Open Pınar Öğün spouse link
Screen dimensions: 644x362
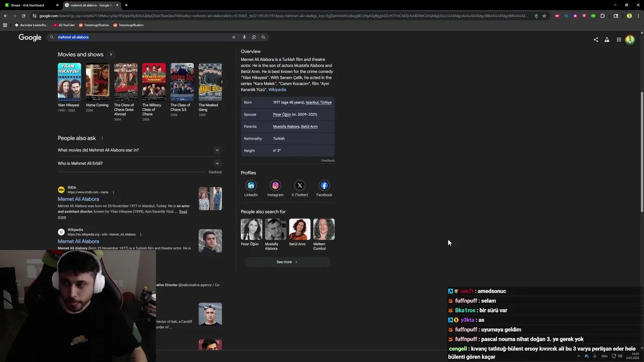tap(282, 114)
